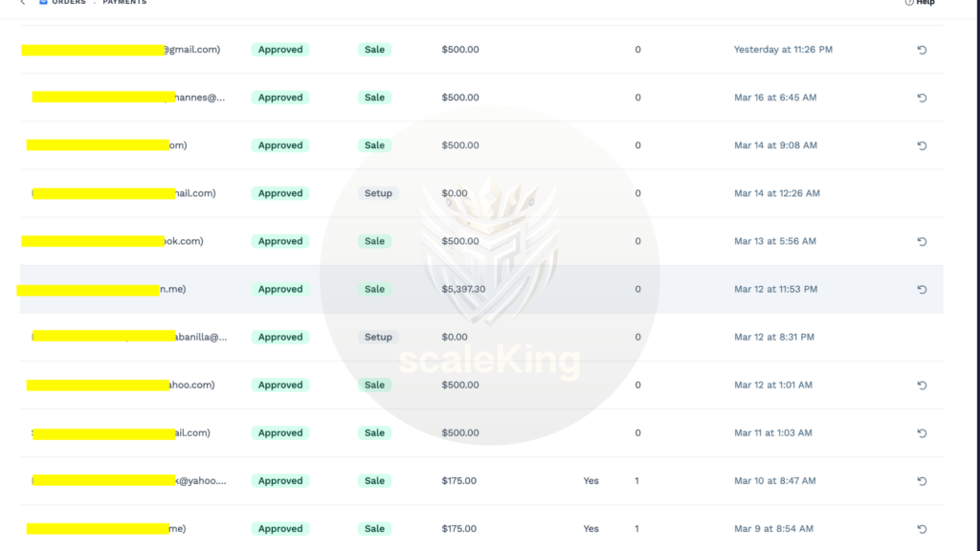Click the Yes value in Mar 10 at 8:47 AM row

(590, 481)
